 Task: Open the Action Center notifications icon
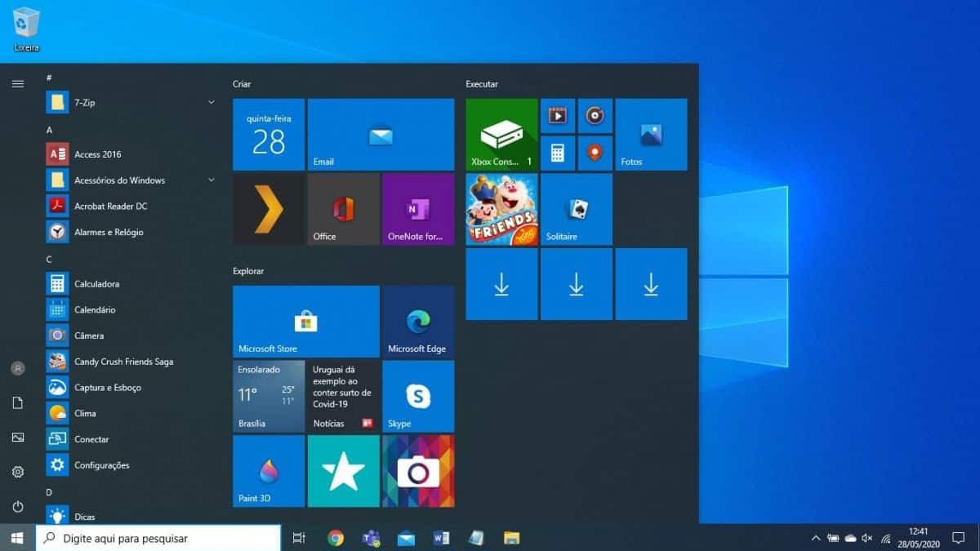click(x=959, y=538)
